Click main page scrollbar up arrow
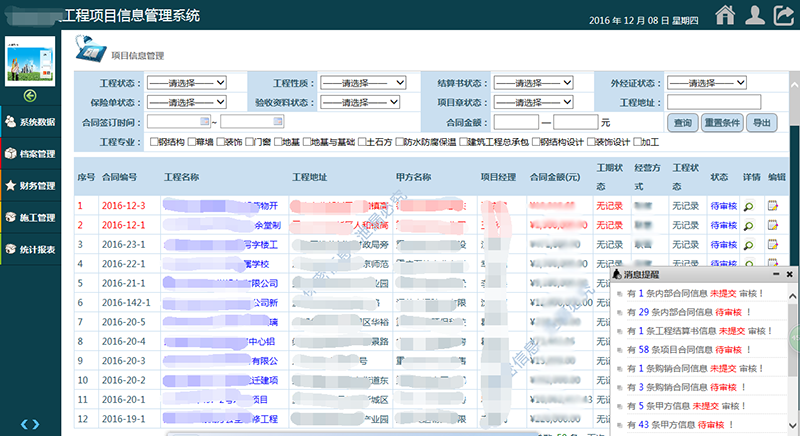 [x=794, y=85]
